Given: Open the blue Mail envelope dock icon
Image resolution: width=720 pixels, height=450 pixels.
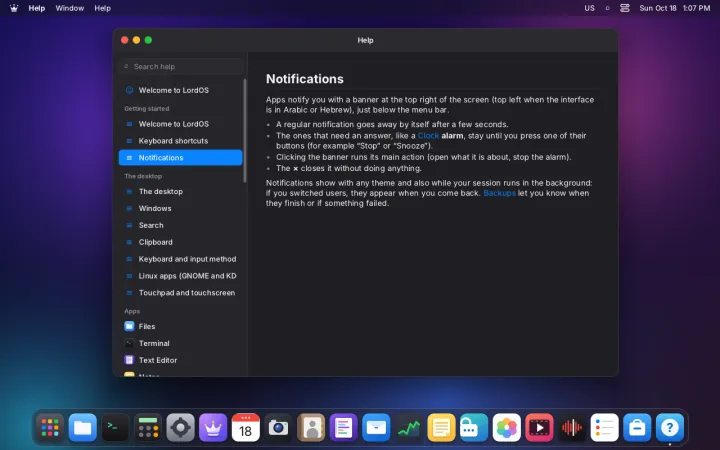Looking at the screenshot, I should pos(376,428).
